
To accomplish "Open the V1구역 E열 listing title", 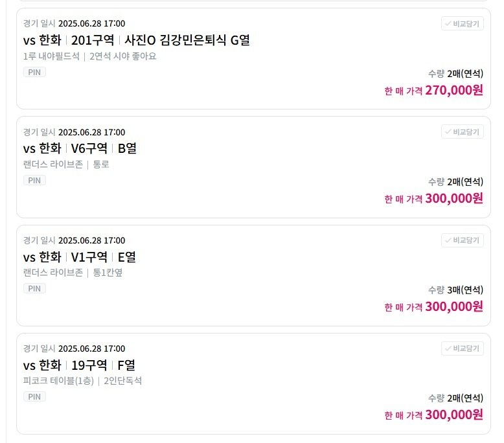I will [80, 257].
